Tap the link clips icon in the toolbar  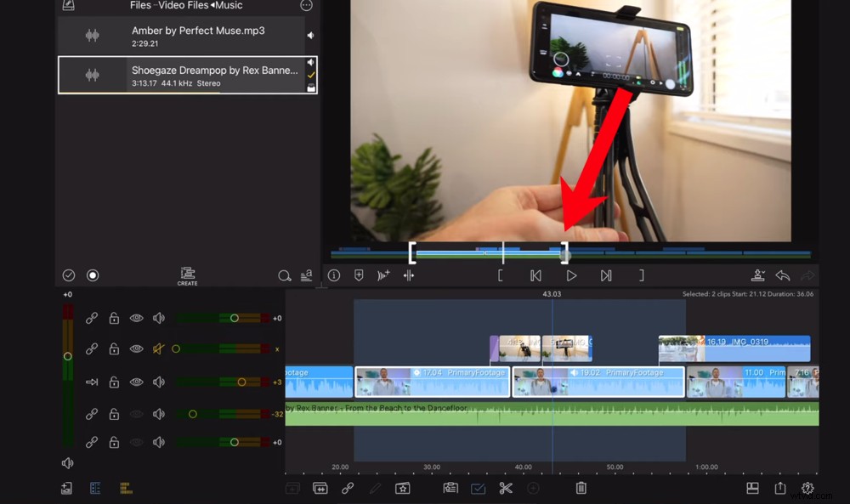tap(347, 488)
